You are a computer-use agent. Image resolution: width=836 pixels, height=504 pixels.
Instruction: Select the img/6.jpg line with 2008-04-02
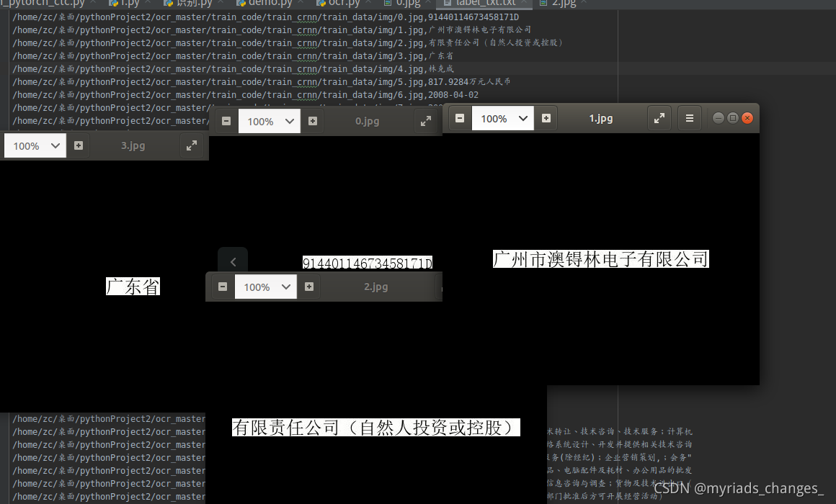coord(245,95)
